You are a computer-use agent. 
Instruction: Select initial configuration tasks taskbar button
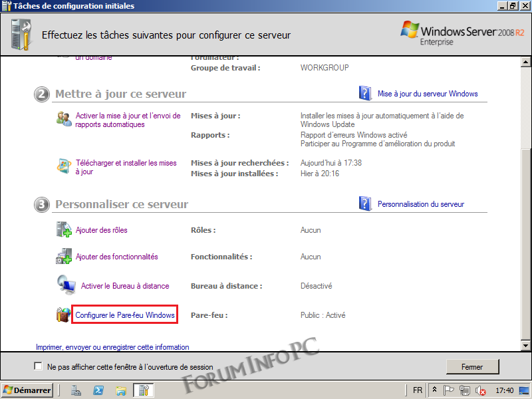tap(143, 390)
